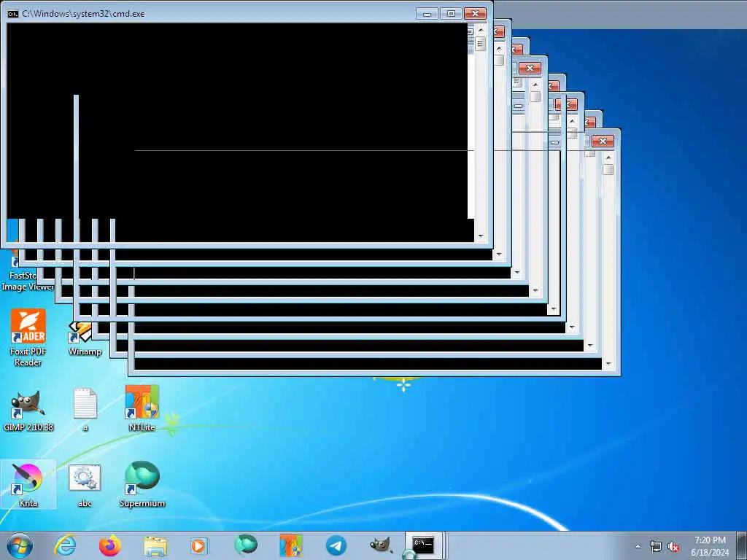Open File Explorer from the taskbar
Image resolution: width=747 pixels, height=560 pixels.
155,546
